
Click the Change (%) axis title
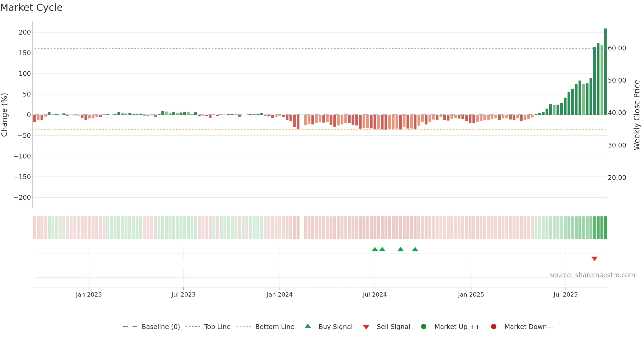coord(4,115)
